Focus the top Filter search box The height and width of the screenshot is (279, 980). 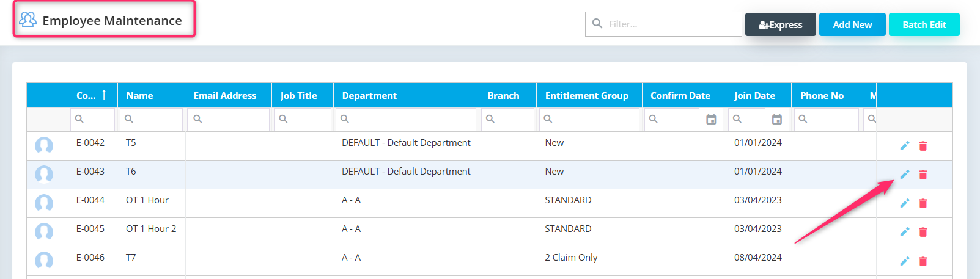[x=663, y=24]
